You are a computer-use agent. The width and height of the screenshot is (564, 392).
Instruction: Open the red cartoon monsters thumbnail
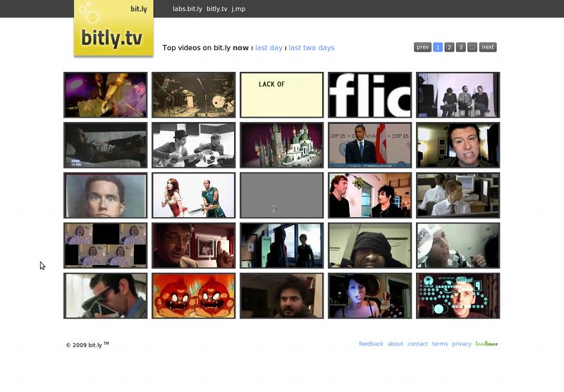pyautogui.click(x=193, y=295)
